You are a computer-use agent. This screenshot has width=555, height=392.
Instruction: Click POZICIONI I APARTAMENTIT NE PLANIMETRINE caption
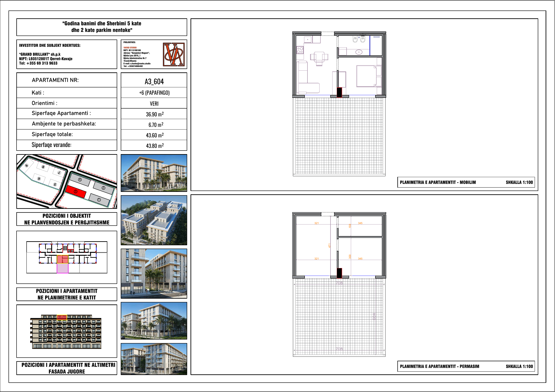pos(67,294)
